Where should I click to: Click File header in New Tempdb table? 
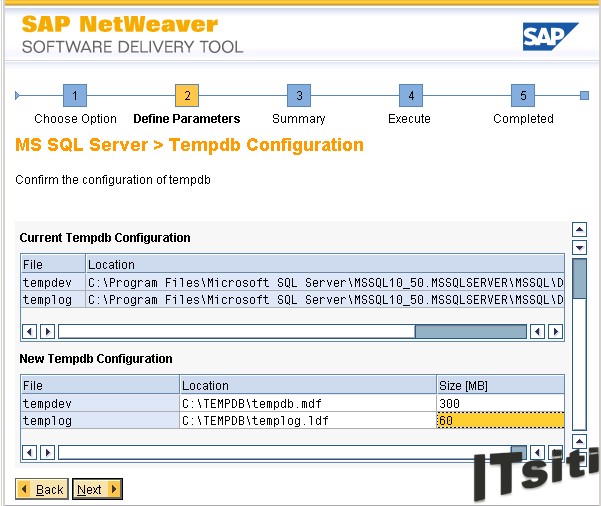pos(100,385)
